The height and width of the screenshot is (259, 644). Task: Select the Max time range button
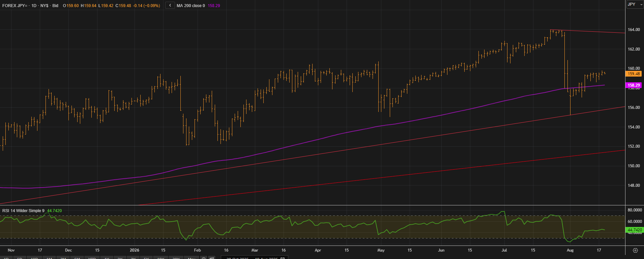point(192,258)
